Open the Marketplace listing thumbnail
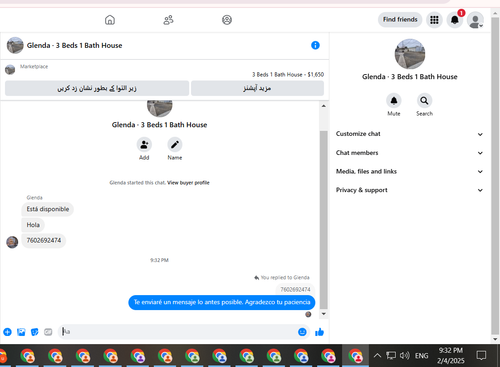The height and width of the screenshot is (367, 500). pyautogui.click(x=10, y=69)
